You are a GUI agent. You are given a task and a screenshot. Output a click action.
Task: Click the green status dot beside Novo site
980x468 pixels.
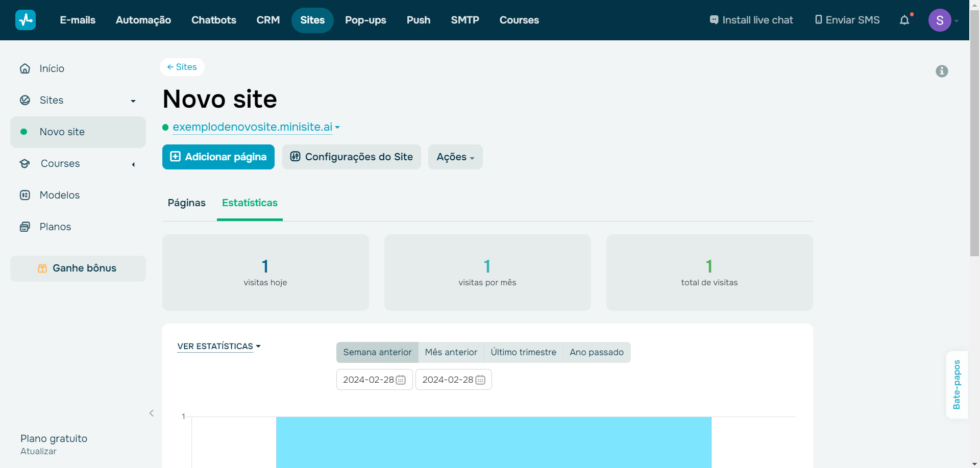[x=23, y=132]
